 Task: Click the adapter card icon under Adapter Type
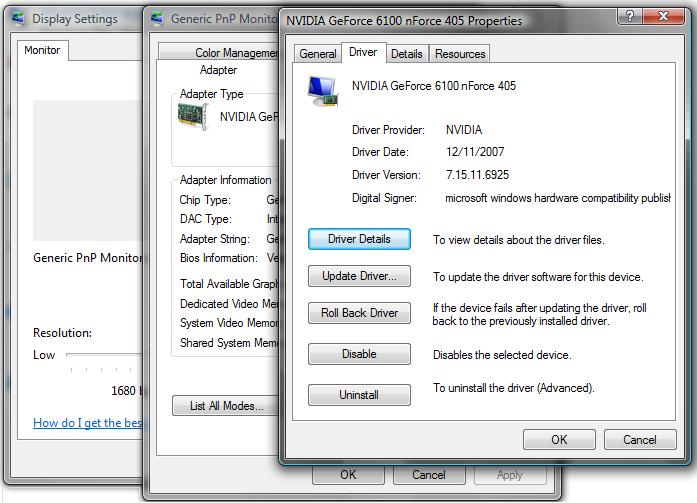192,116
